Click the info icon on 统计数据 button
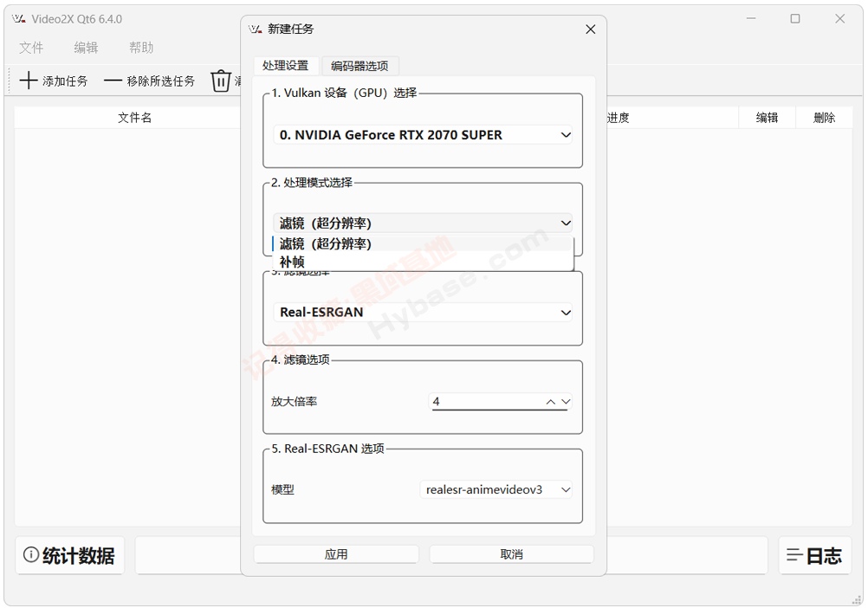This screenshot has width=868, height=608. click(x=31, y=554)
